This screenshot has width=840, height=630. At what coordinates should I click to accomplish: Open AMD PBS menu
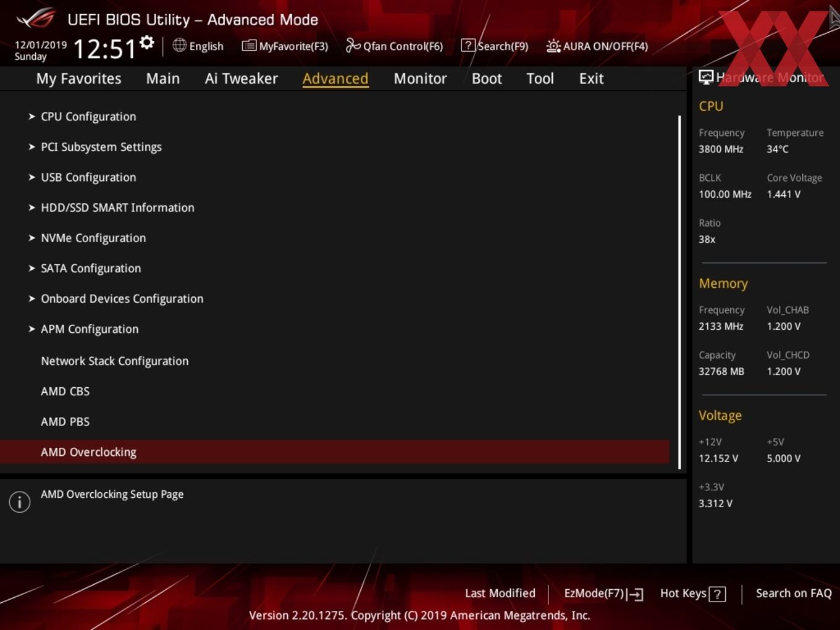(65, 421)
